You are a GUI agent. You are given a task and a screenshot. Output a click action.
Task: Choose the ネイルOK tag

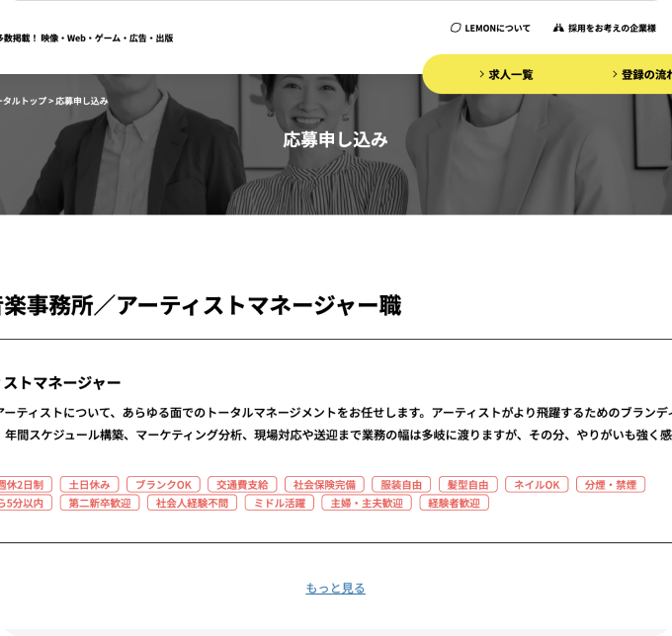coord(537,485)
